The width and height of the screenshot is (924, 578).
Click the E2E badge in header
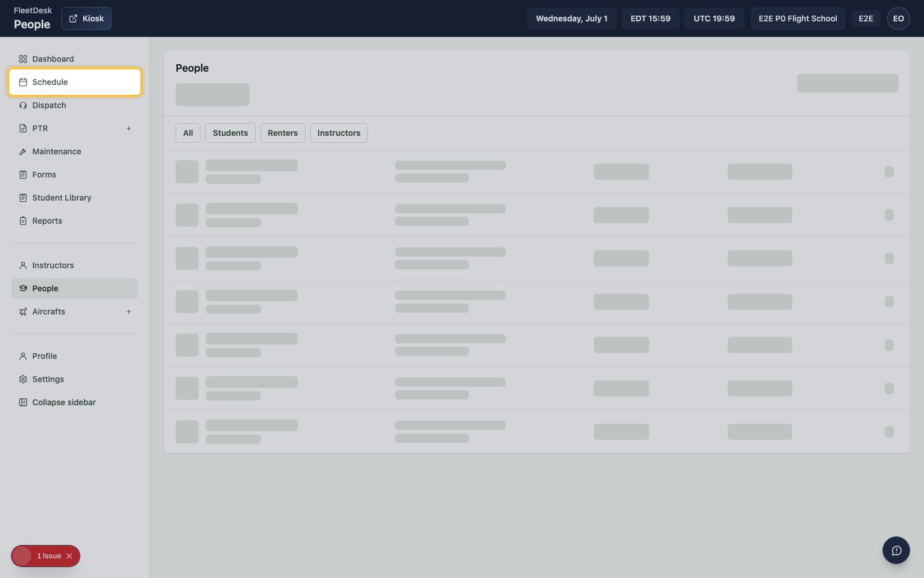click(866, 18)
